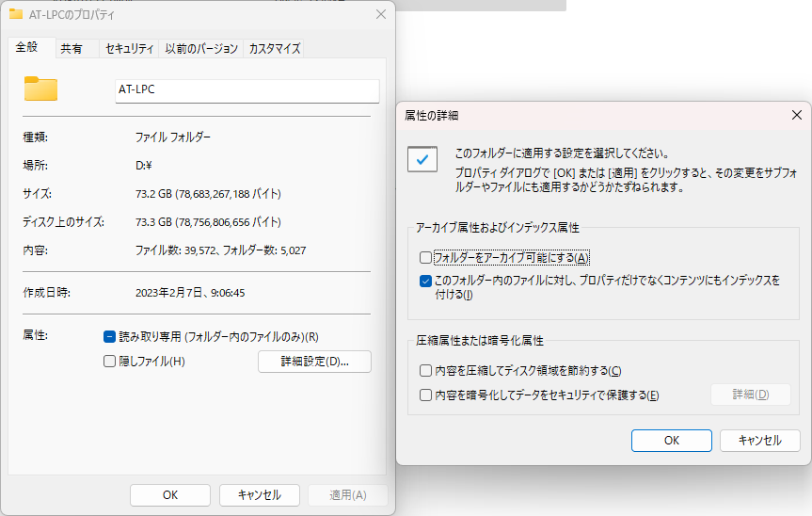The height and width of the screenshot is (516, 812).
Task: Close the AT-LPCのプロパティ window
Action: [381, 14]
